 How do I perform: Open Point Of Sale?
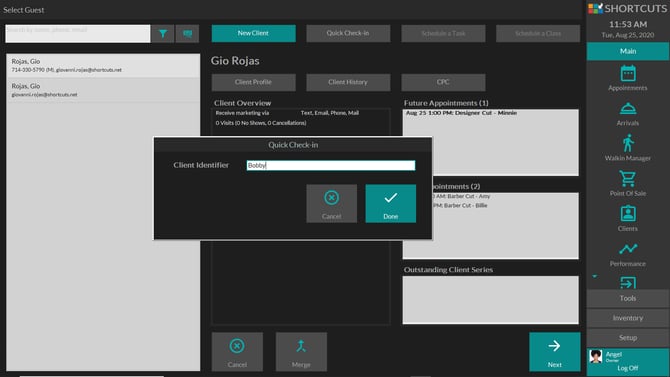click(x=627, y=184)
